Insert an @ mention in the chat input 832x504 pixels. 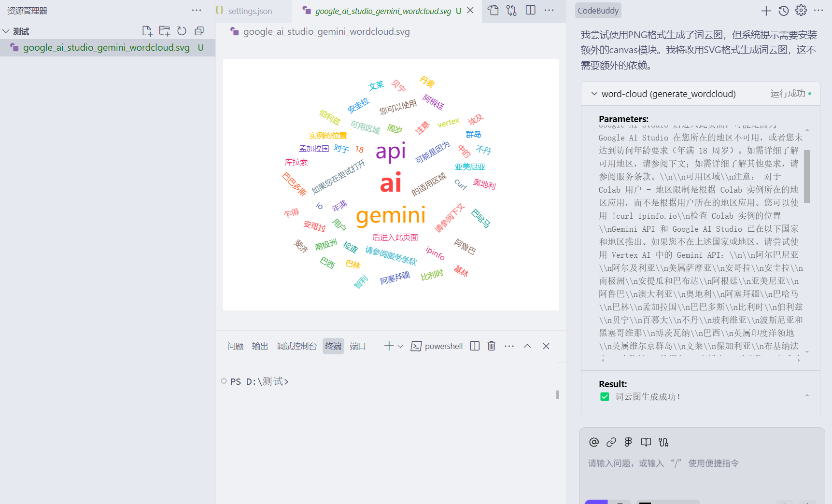point(593,442)
